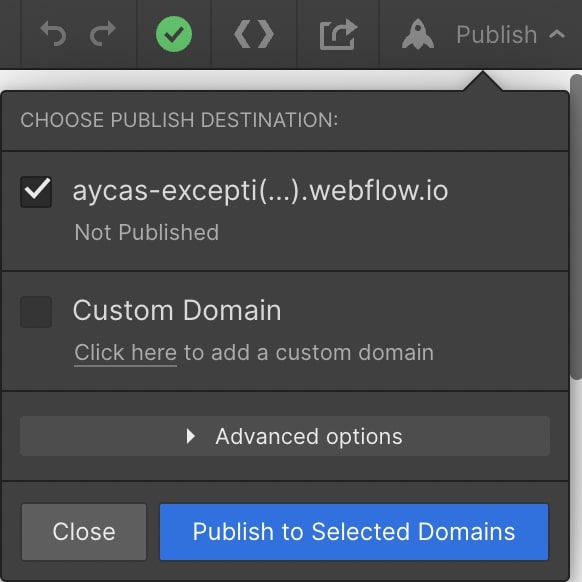The height and width of the screenshot is (582, 582).
Task: Click the 'Custom Domain' label
Action: click(x=177, y=310)
